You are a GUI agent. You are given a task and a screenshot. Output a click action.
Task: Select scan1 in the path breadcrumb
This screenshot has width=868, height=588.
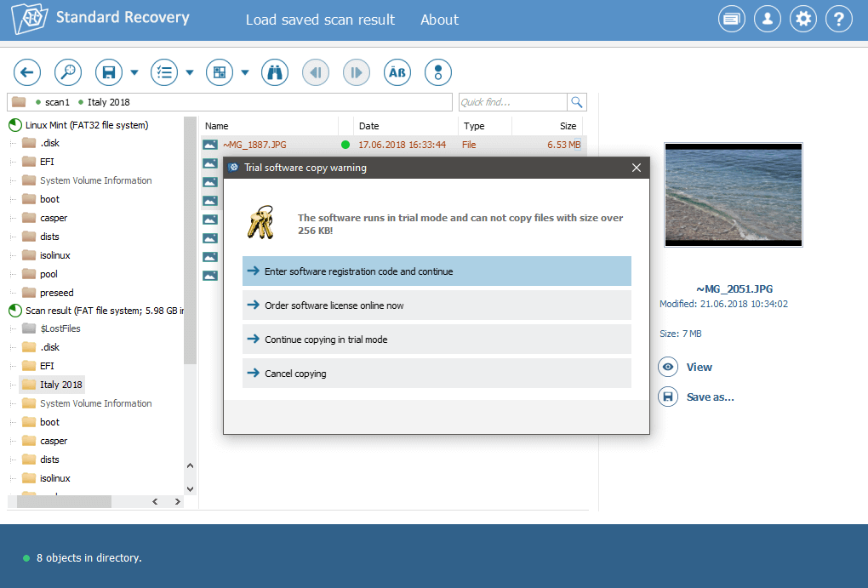(x=57, y=102)
